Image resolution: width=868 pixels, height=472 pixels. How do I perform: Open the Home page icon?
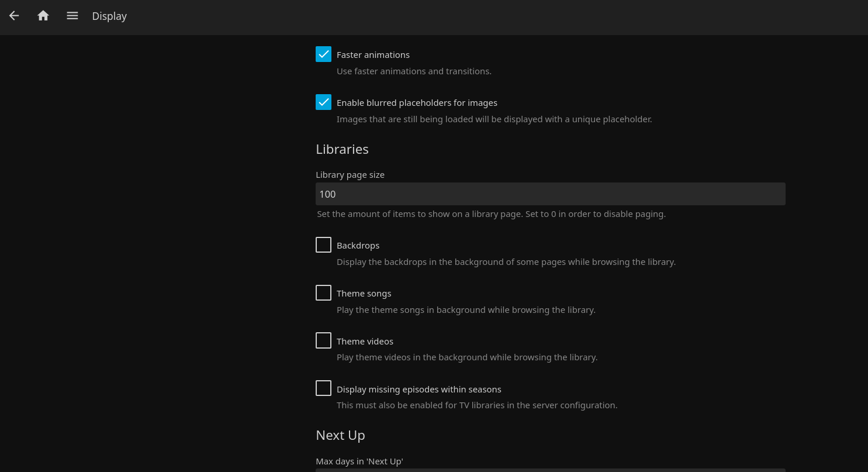43,16
